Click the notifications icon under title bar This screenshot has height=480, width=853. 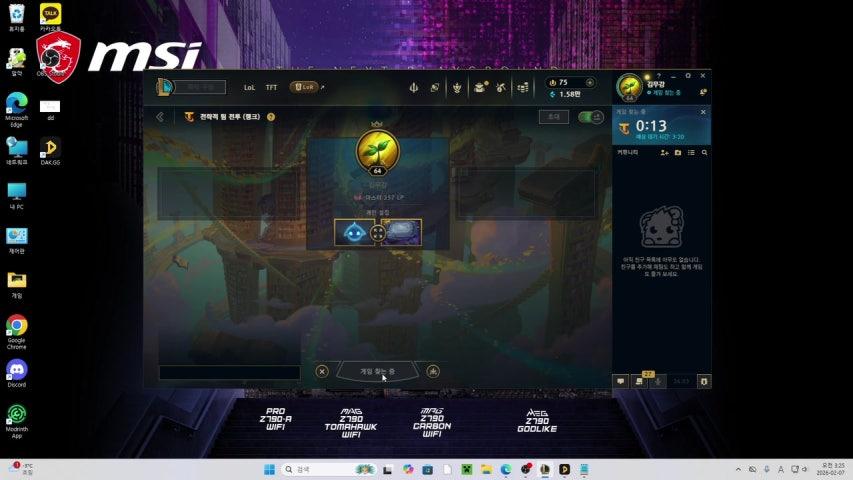coord(703,93)
